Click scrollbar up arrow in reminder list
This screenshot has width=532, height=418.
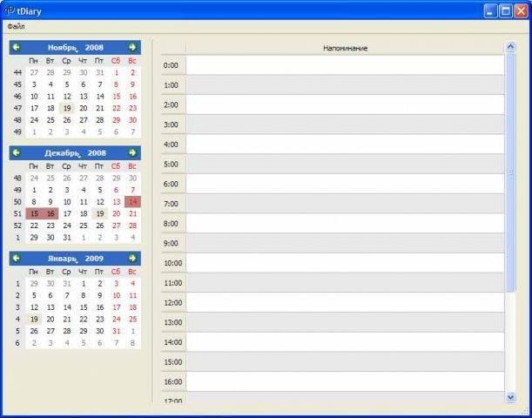pyautogui.click(x=510, y=46)
